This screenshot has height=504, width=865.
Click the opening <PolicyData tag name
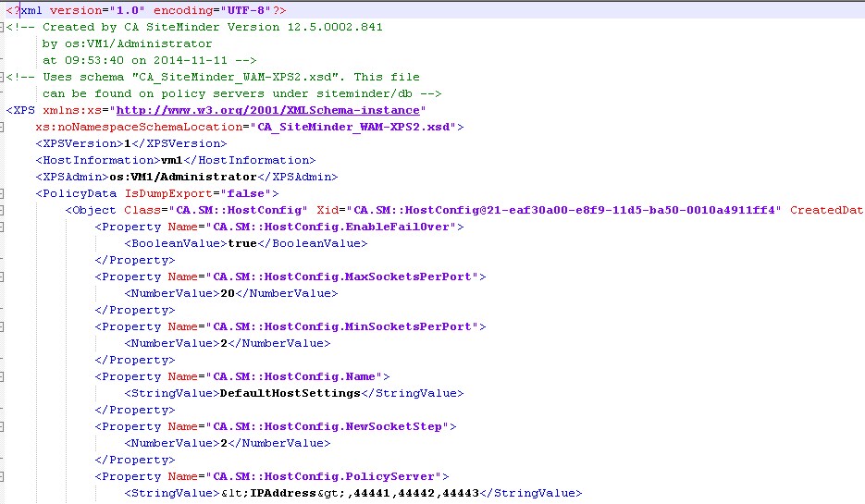pos(76,193)
